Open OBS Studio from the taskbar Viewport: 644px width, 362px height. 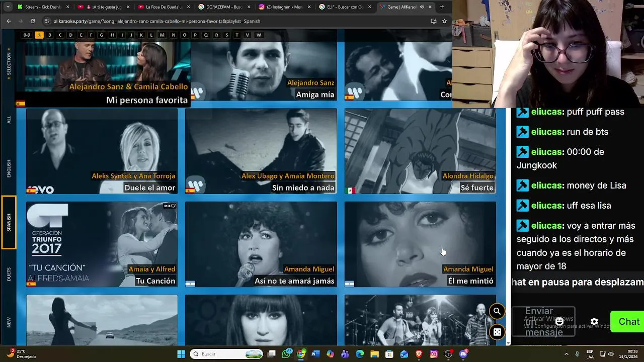point(448,354)
